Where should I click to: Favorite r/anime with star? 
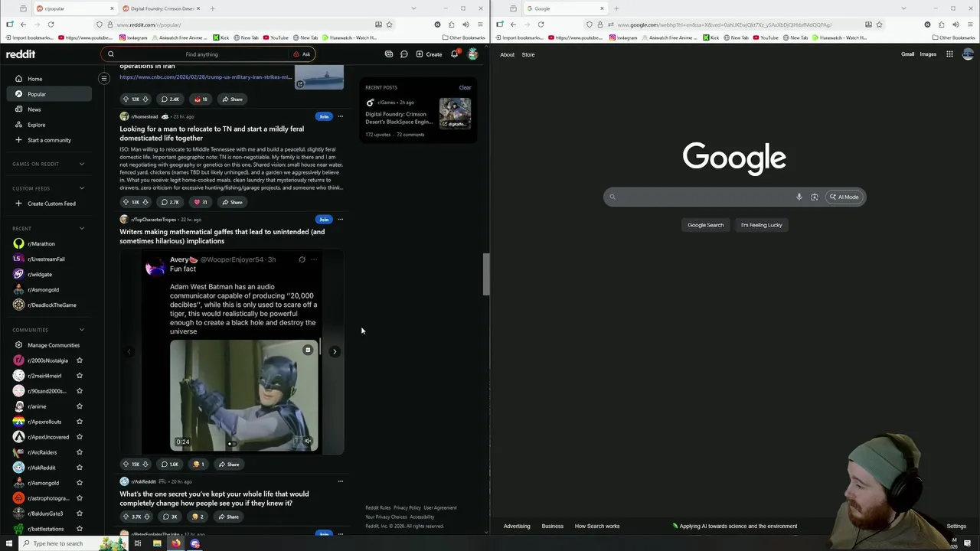pyautogui.click(x=80, y=406)
